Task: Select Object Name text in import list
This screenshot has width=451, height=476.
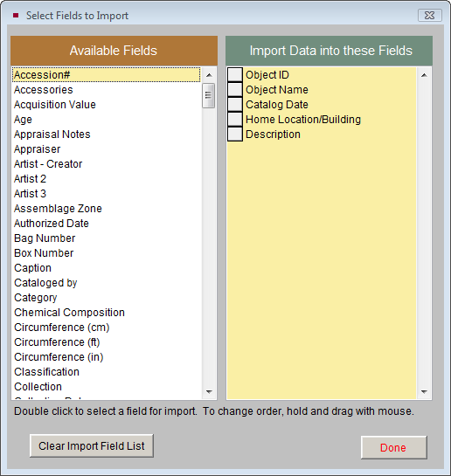Action: 277,90
